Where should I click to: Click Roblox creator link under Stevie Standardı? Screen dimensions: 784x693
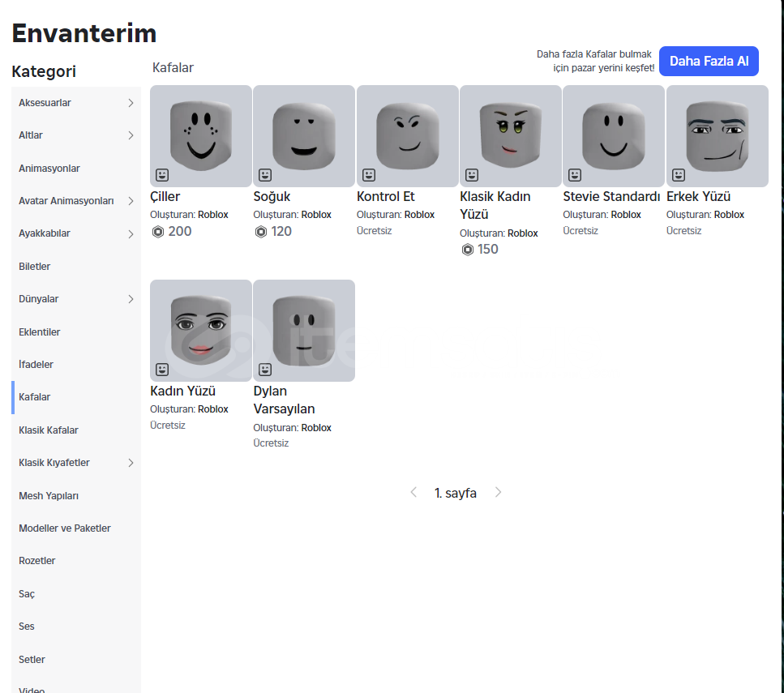(x=626, y=215)
